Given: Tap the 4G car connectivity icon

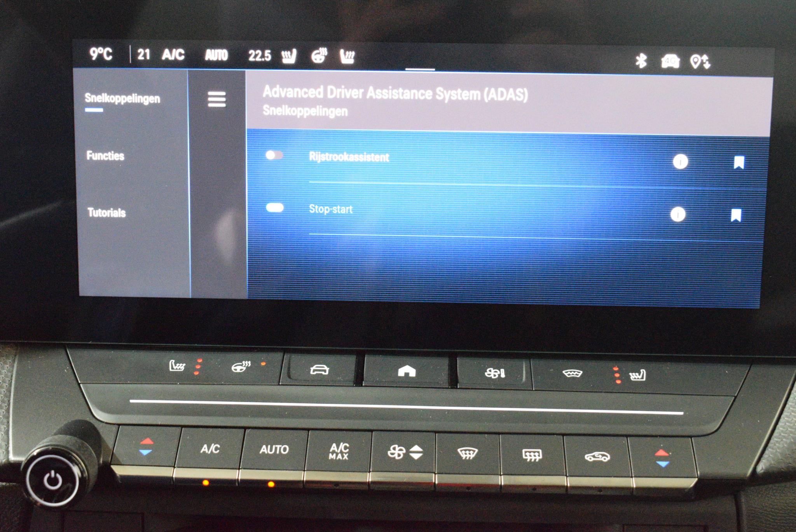Looking at the screenshot, I should (x=670, y=61).
